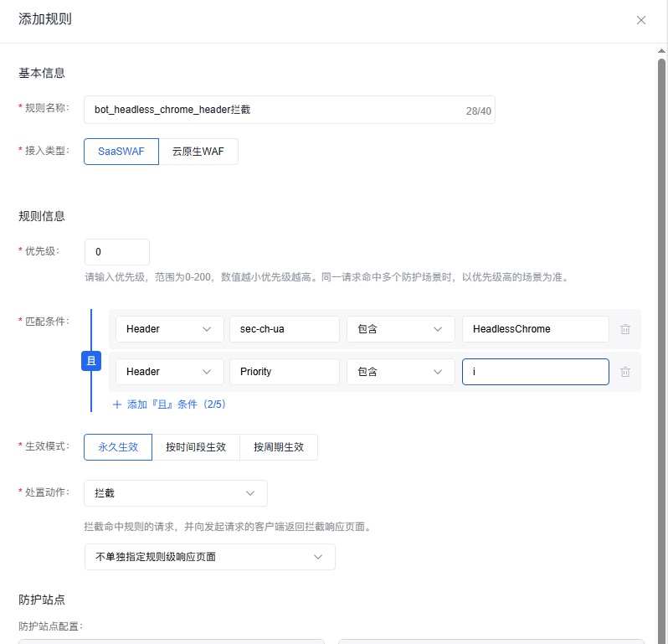Click the Priority header name field
The image size is (668, 644).
[x=285, y=372]
